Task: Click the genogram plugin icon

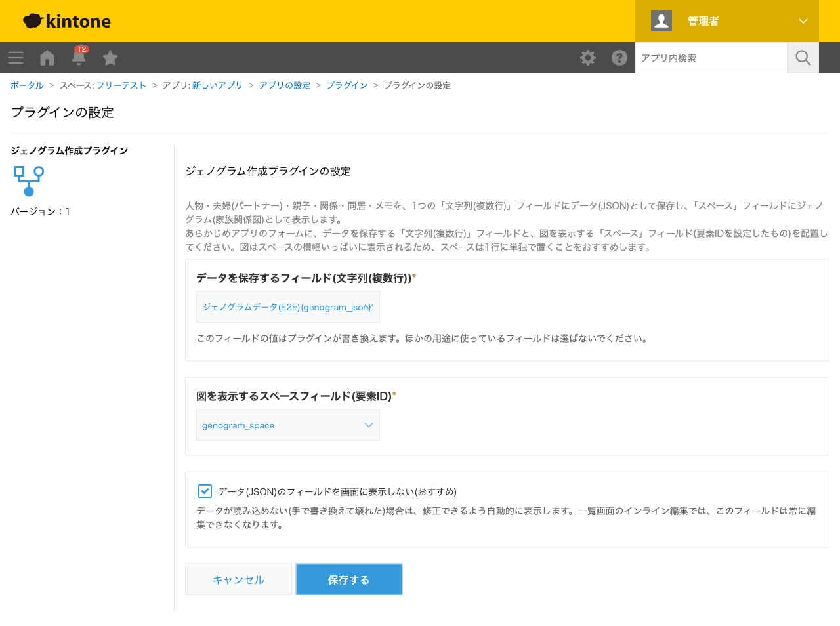Action: tap(29, 180)
